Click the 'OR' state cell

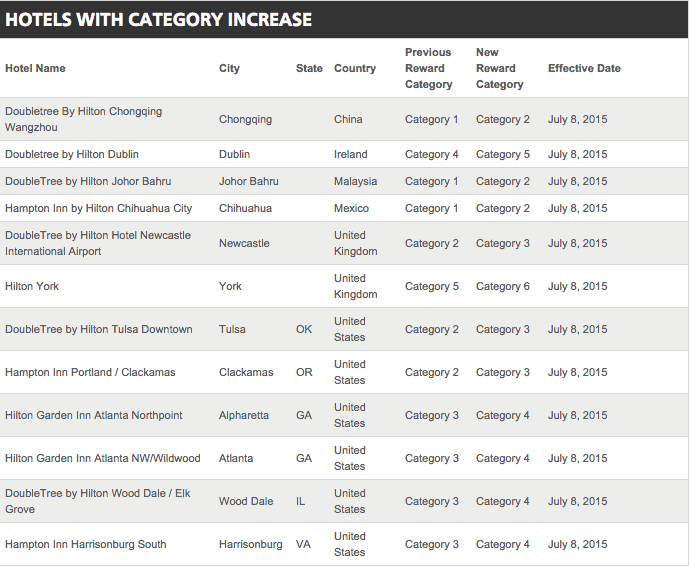point(304,372)
